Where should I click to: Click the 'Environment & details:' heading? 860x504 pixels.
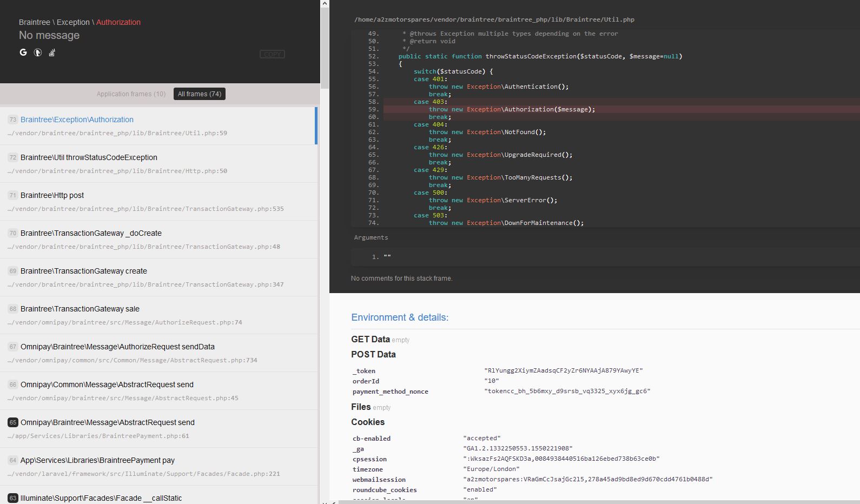(400, 317)
